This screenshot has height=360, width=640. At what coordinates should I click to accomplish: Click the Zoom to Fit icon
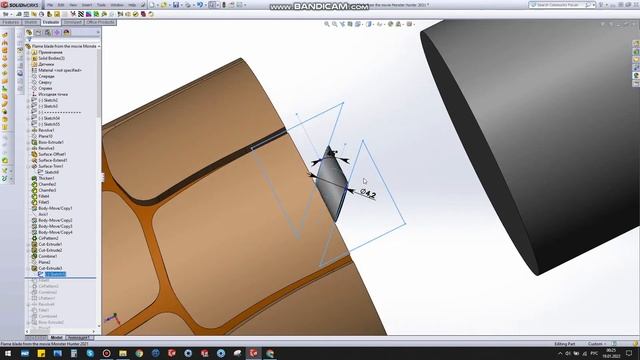coord(327,24)
